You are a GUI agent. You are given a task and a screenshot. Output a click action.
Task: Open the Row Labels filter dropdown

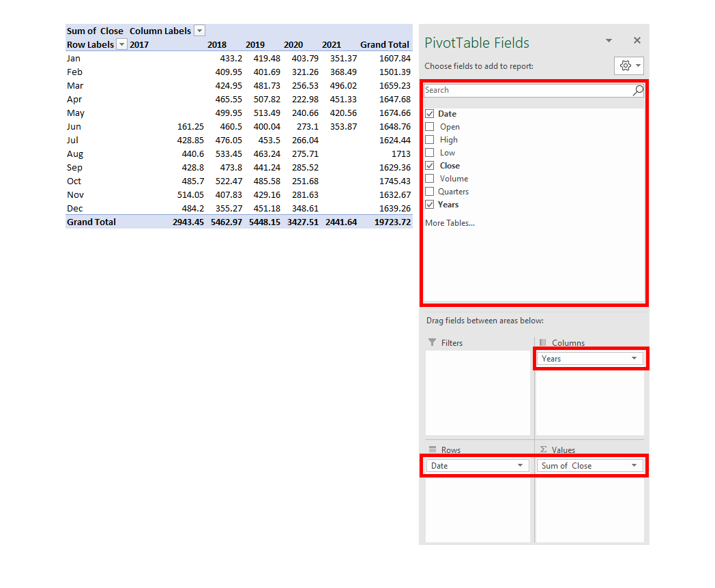[121, 44]
